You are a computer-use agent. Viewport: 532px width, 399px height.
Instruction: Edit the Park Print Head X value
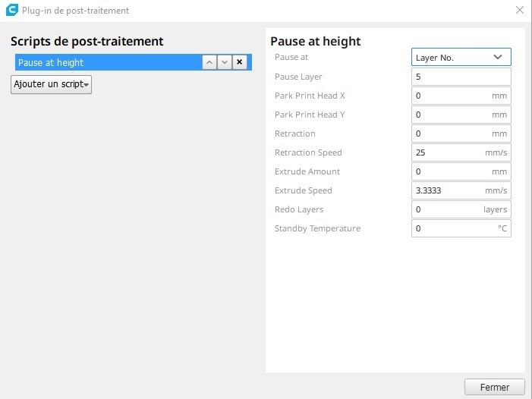tap(452, 96)
